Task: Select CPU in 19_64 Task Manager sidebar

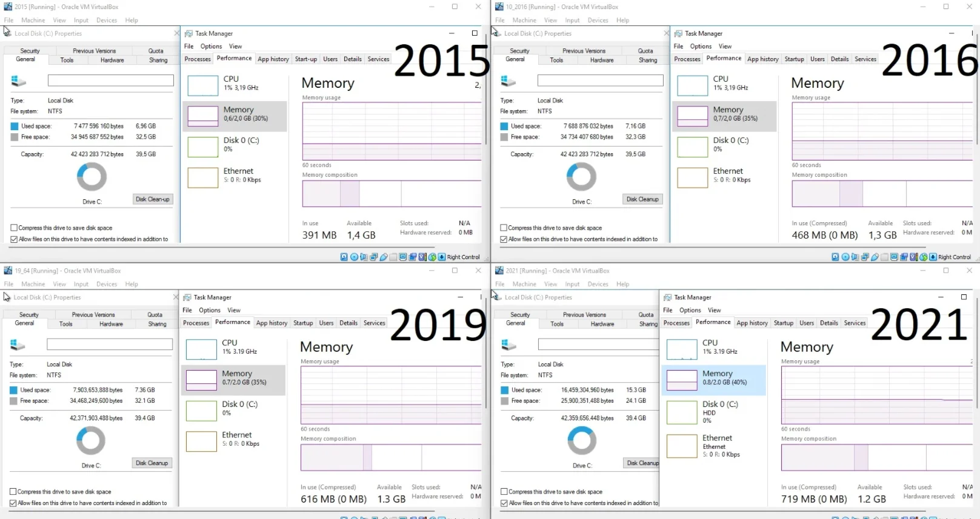Action: [233, 349]
